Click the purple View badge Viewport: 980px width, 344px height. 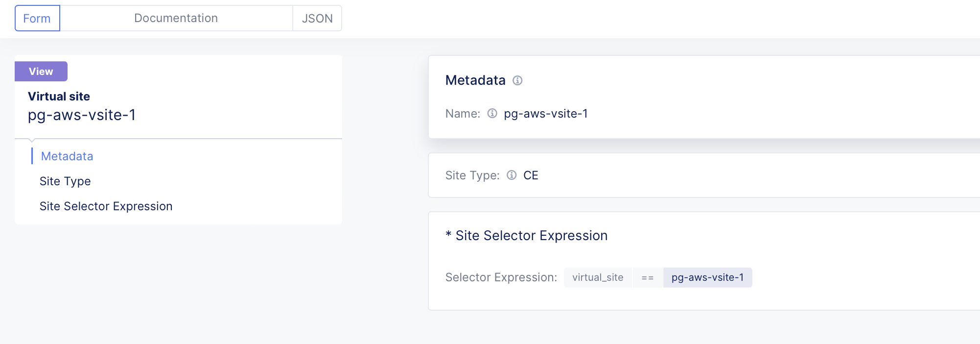tap(41, 71)
